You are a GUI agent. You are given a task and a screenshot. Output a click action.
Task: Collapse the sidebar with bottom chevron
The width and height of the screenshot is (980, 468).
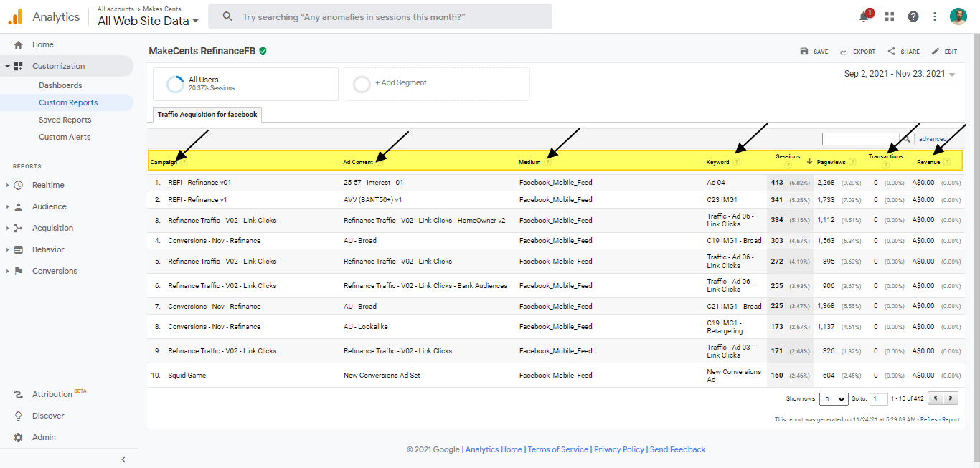pyautogui.click(x=123, y=459)
